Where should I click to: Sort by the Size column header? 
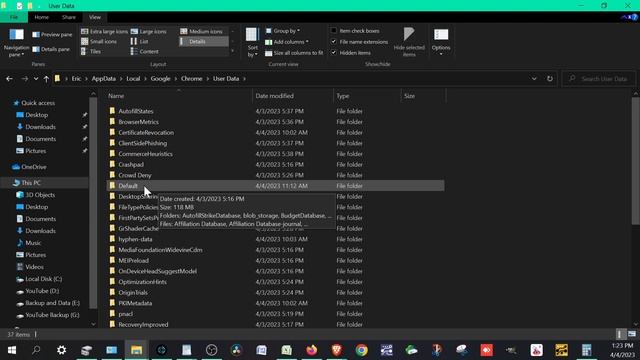(x=423, y=96)
